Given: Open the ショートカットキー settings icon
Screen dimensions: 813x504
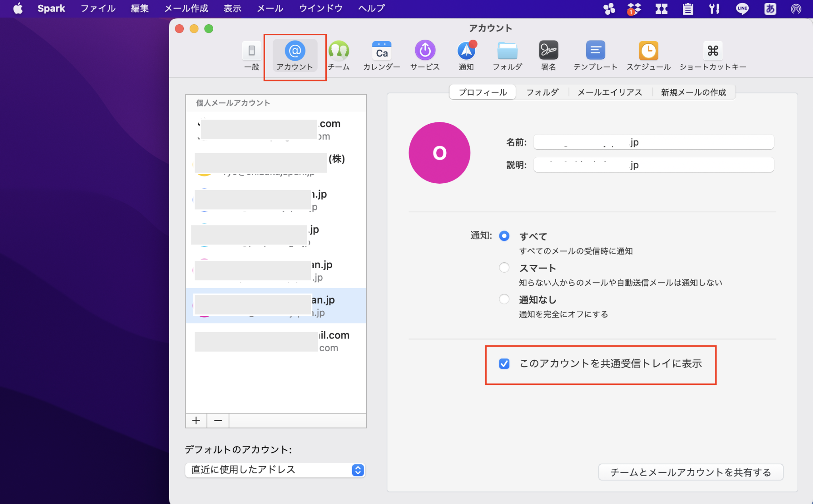Looking at the screenshot, I should [713, 56].
